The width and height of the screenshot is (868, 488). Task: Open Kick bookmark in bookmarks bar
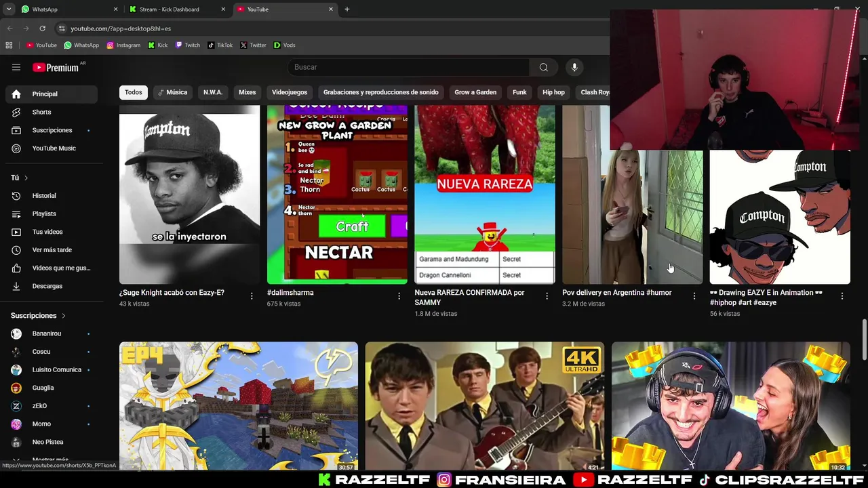point(157,45)
